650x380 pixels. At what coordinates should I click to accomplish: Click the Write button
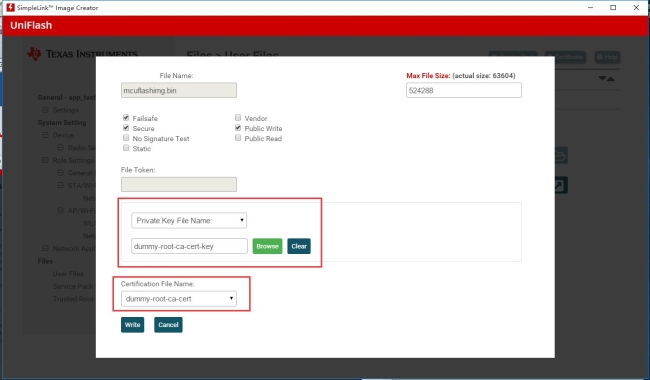[133, 324]
